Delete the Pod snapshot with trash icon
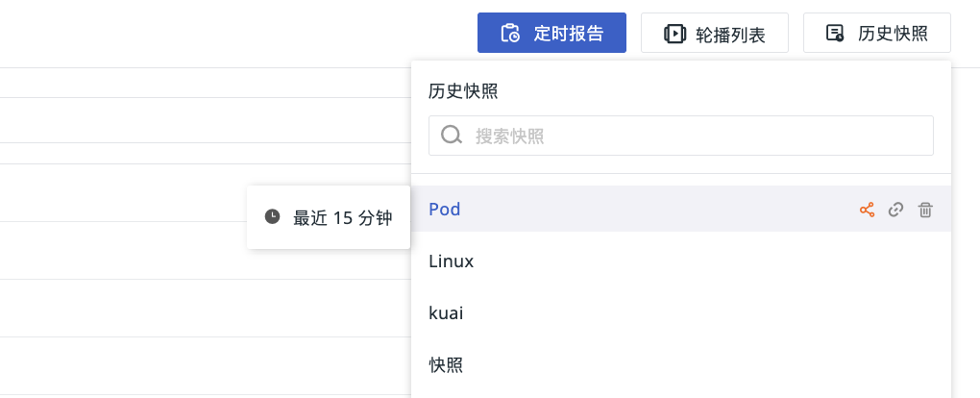 [x=925, y=210]
